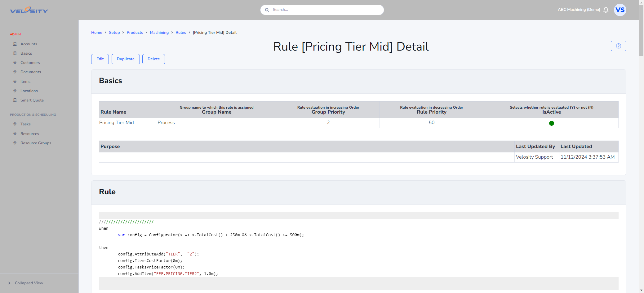
Task: Click the Duplicate button
Action: click(126, 59)
